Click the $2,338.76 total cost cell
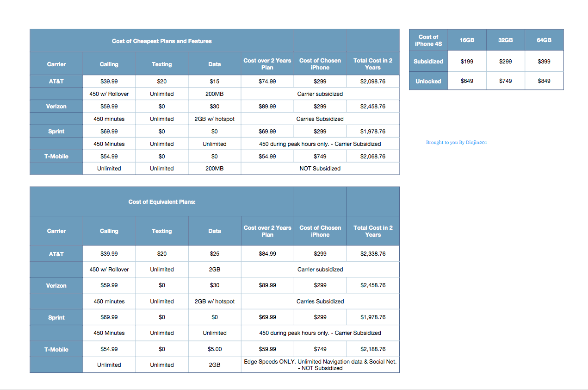Screen dimensions: 588x390 373,254
